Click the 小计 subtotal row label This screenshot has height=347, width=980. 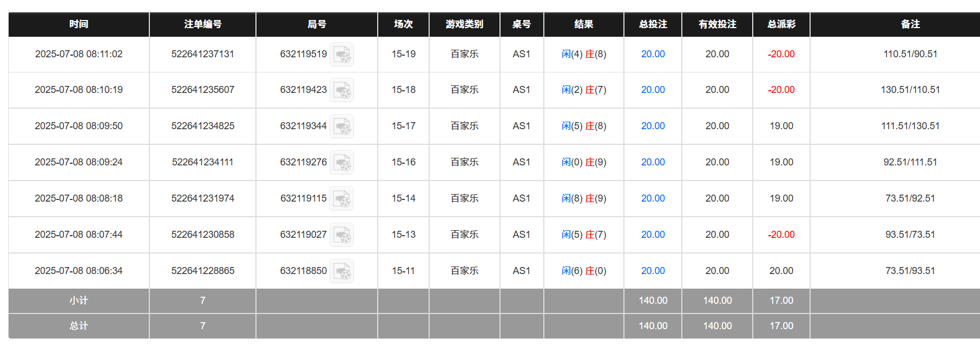[x=79, y=301]
